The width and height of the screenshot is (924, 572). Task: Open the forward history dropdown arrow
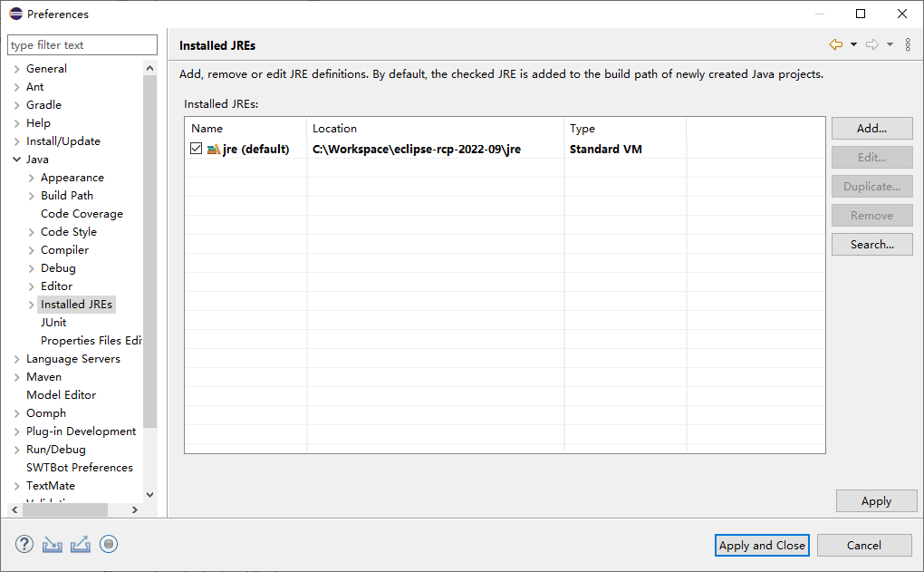coord(890,44)
